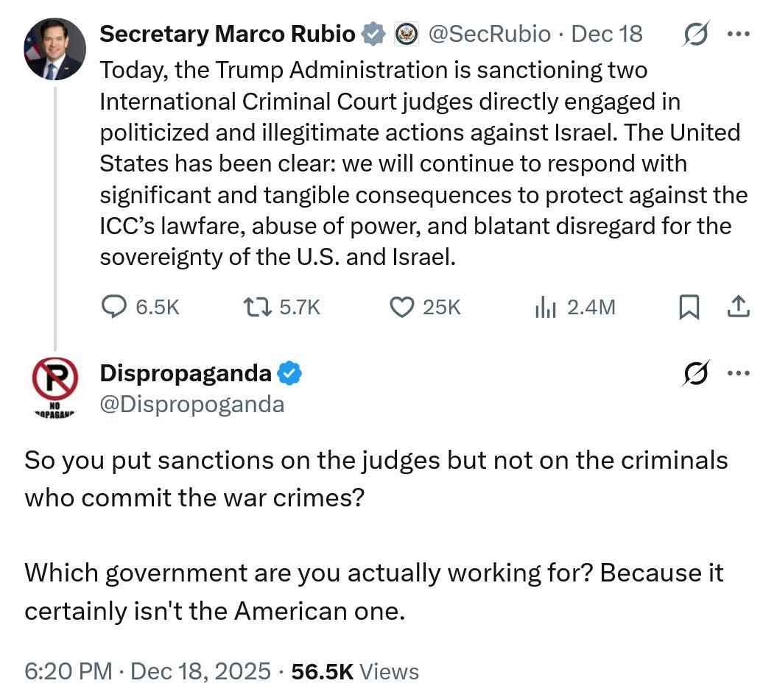Open Secretary Marco Rubio's profile picture
This screenshot has height=700, width=777.
click(55, 50)
